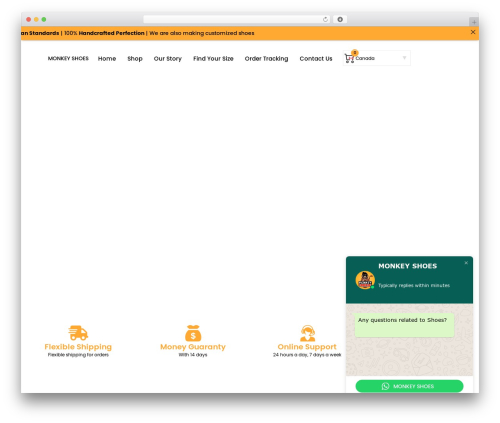This screenshot has height=423, width=500.
Task: Dismiss the orange announcement bar
Action: (x=473, y=32)
